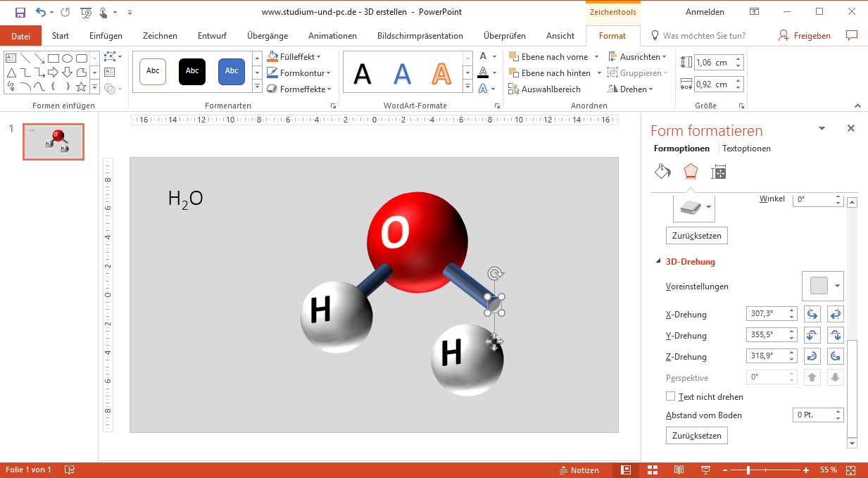Image resolution: width=868 pixels, height=478 pixels.
Task: Open the Bildschirmpräsentation tab
Action: tap(420, 36)
